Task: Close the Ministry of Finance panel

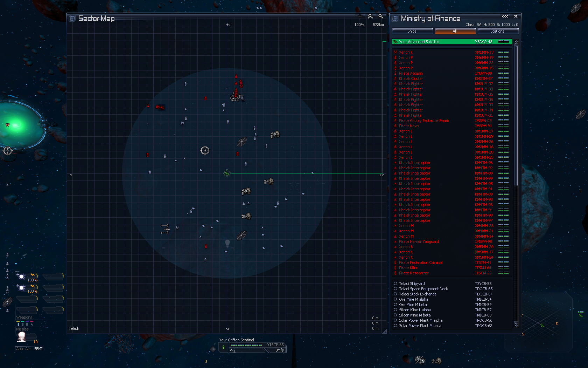Action: (x=516, y=16)
